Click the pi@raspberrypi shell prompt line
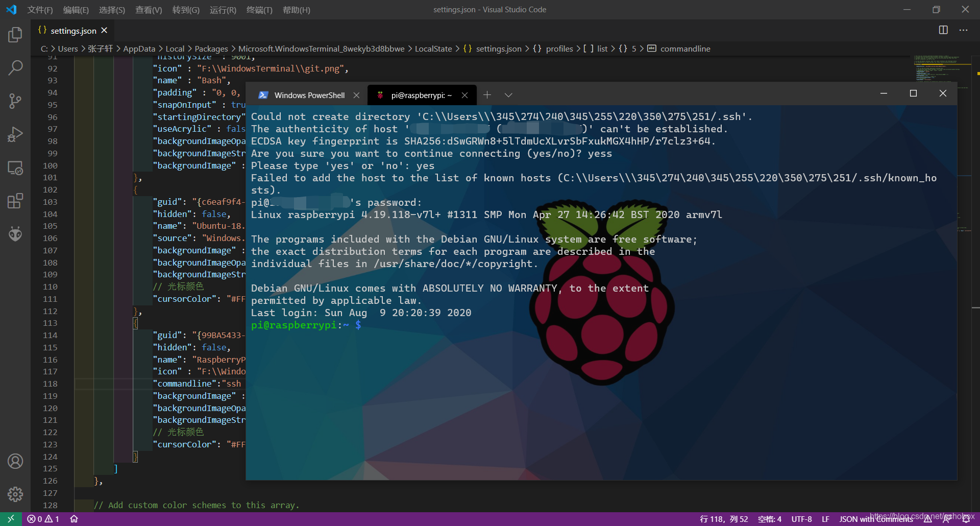This screenshot has height=526, width=980. tap(306, 325)
